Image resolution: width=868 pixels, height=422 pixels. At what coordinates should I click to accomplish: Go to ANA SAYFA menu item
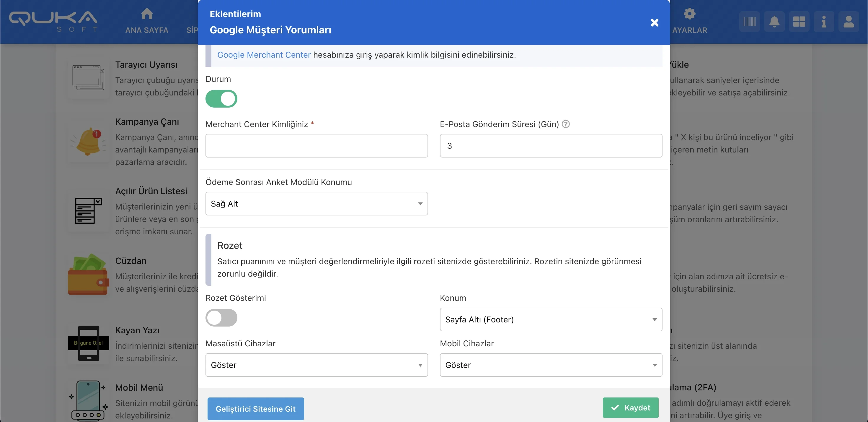click(146, 22)
